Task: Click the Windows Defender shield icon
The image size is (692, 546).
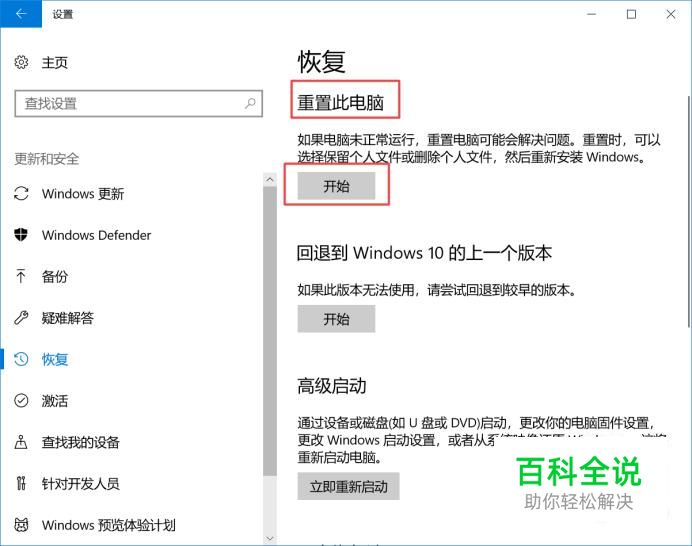Action: pos(21,234)
